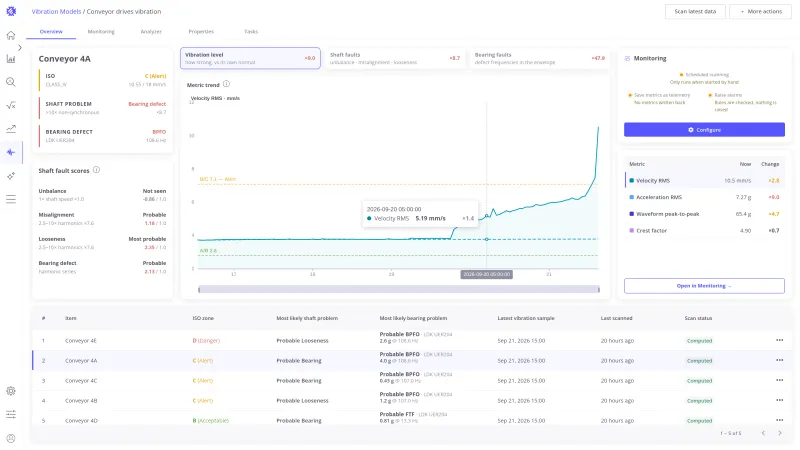Click the Scan latest data button

(695, 11)
